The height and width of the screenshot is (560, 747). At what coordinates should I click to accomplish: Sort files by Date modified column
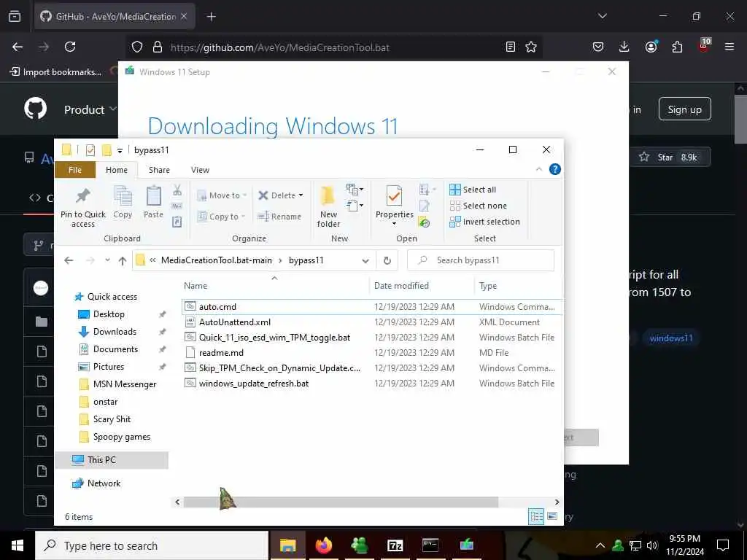coord(401,286)
